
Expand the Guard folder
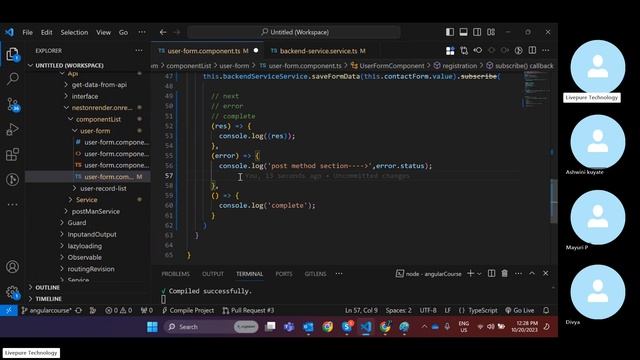[77, 223]
